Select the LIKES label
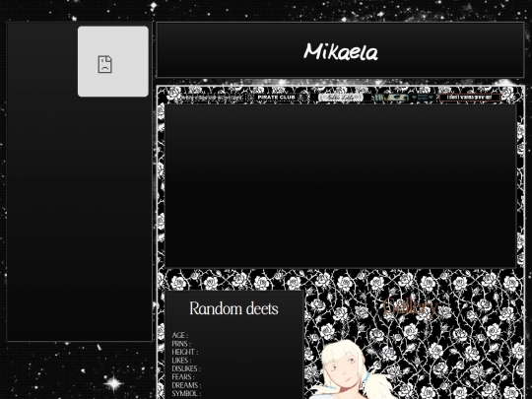The height and width of the screenshot is (399, 532). pyautogui.click(x=181, y=361)
